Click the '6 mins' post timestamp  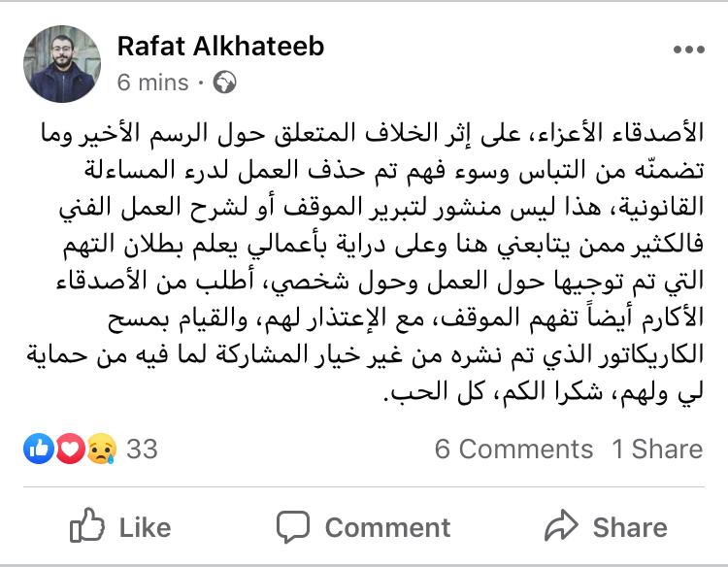(x=152, y=82)
